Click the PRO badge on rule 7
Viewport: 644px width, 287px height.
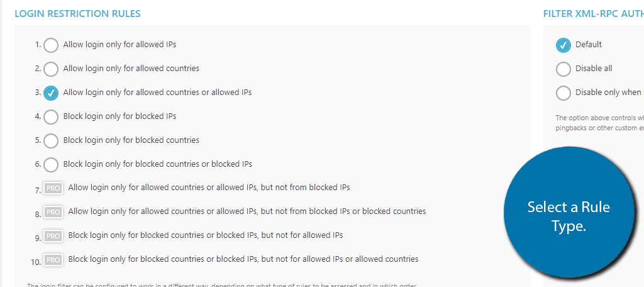[53, 188]
